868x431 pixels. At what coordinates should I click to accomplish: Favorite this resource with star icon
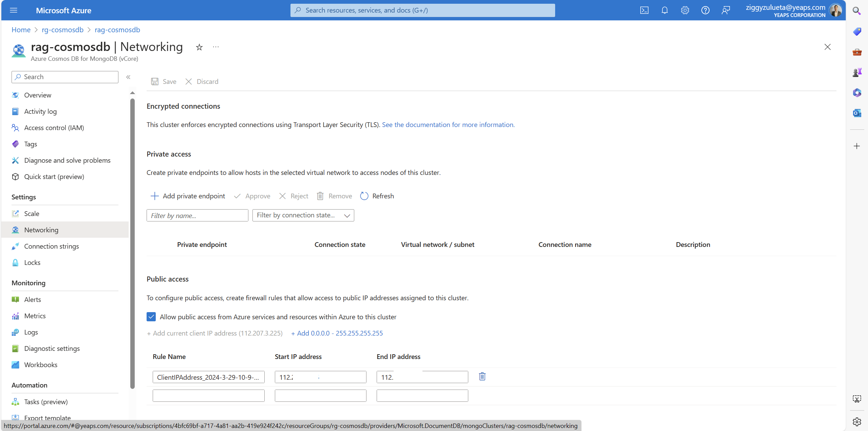coord(199,47)
